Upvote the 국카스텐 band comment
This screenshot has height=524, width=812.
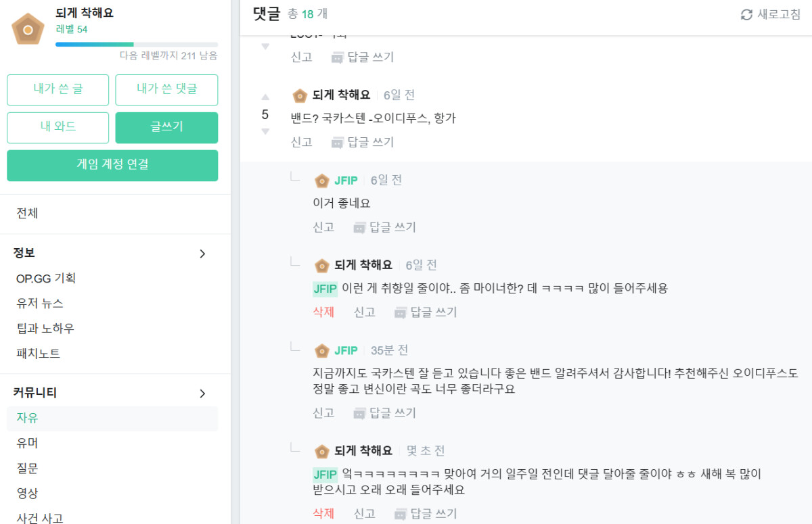pyautogui.click(x=265, y=97)
